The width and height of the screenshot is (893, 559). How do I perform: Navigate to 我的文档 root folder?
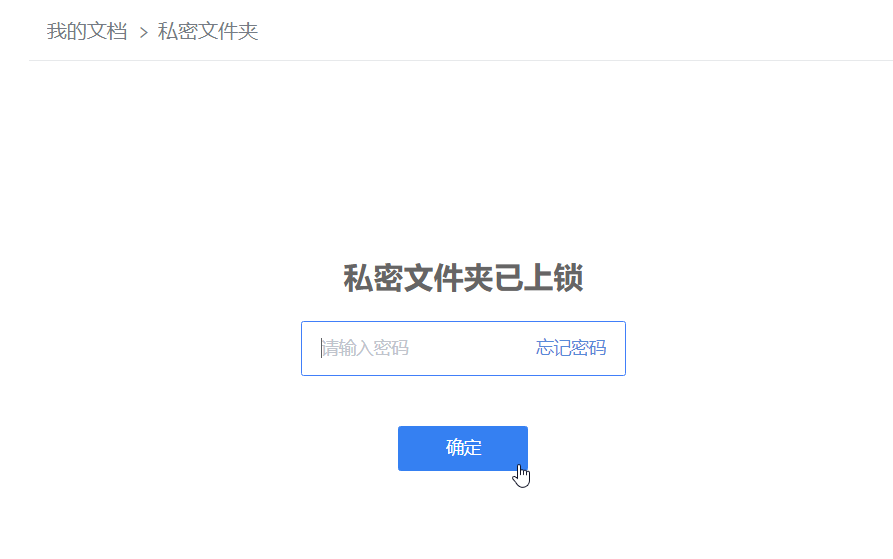87,31
